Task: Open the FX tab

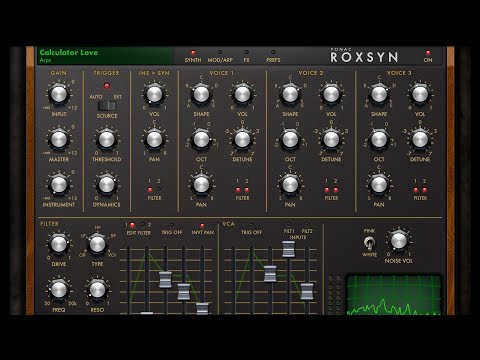Action: pyautogui.click(x=246, y=57)
